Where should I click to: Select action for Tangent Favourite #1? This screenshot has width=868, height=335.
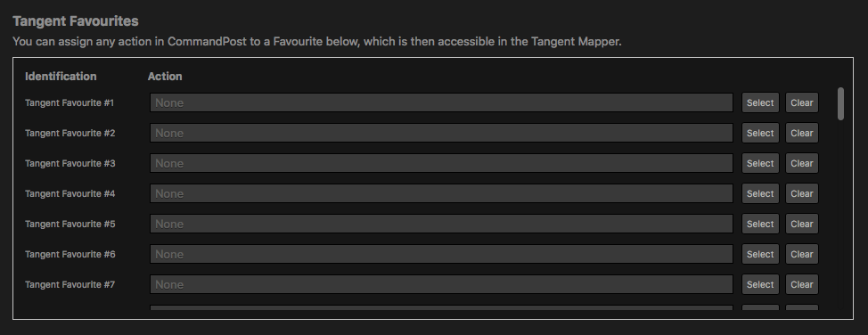click(x=760, y=102)
